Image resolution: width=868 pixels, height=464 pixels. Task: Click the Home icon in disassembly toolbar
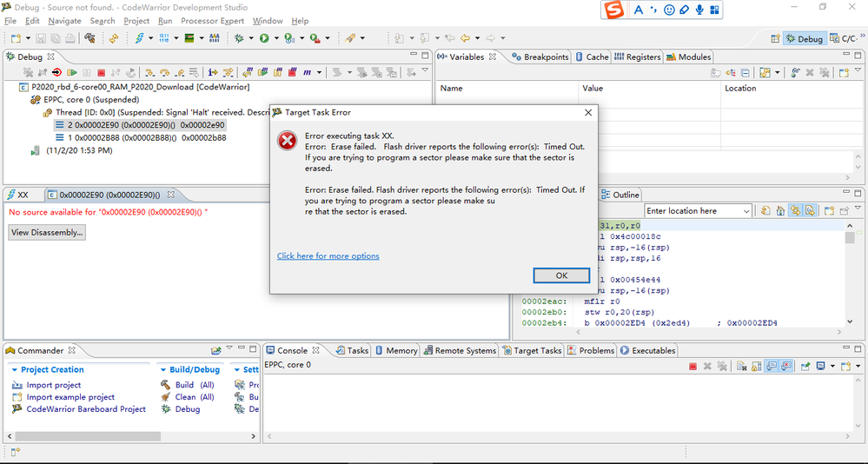tap(780, 211)
